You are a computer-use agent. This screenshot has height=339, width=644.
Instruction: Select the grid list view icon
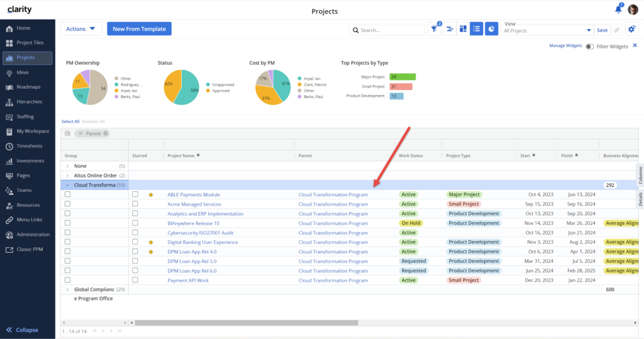(477, 29)
